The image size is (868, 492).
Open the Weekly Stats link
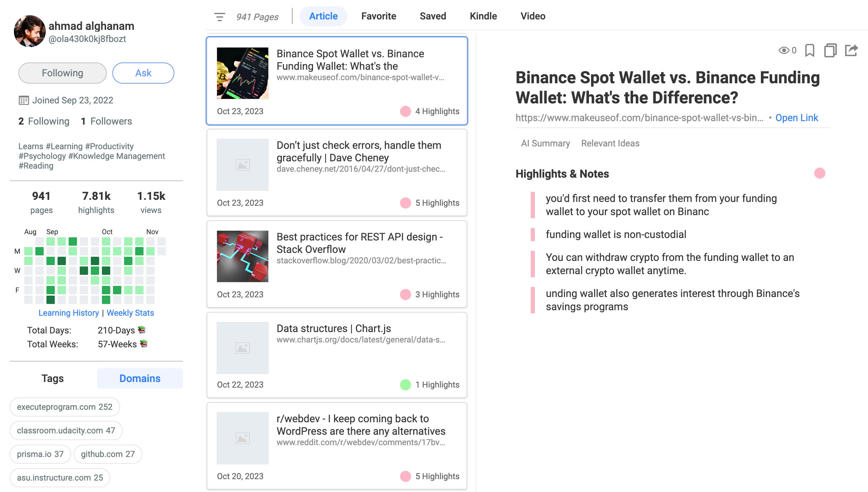(130, 313)
